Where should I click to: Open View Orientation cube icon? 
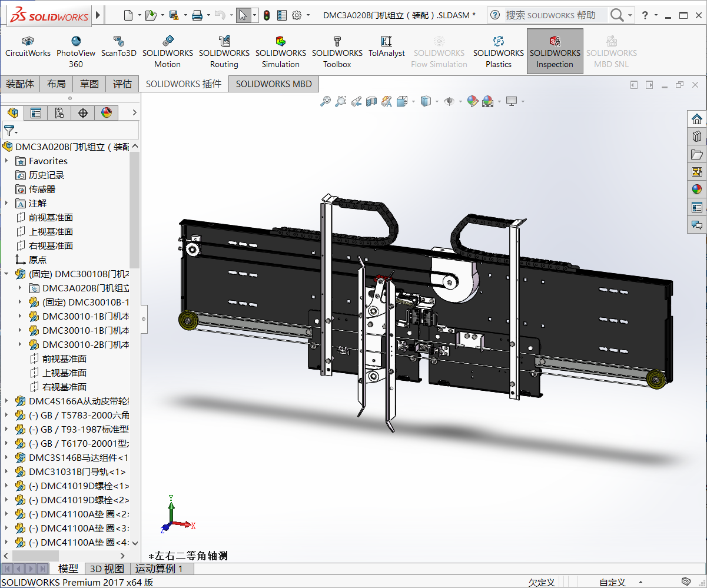click(403, 101)
